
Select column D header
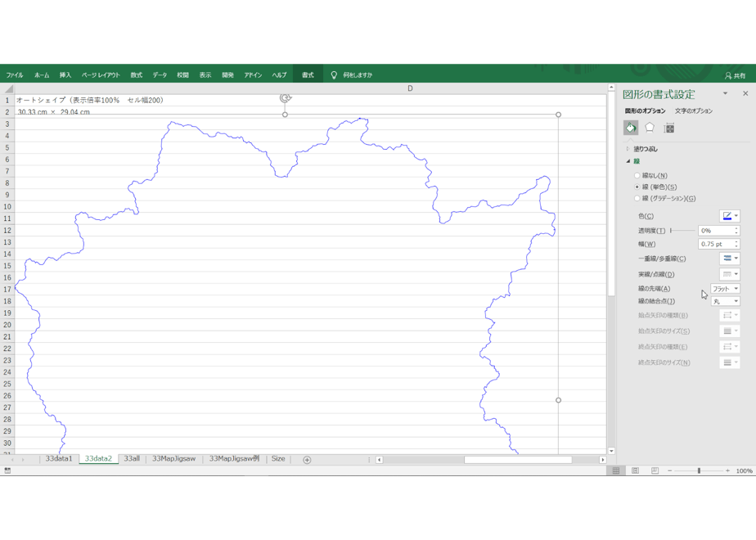410,88
